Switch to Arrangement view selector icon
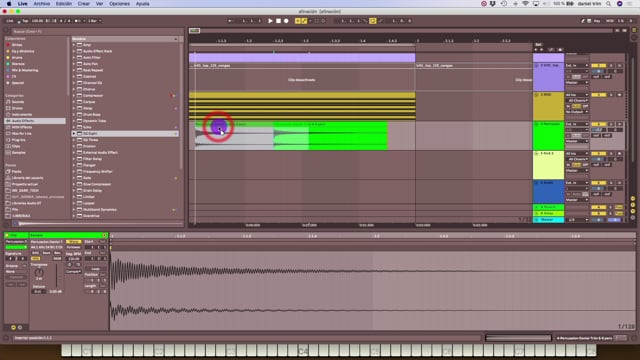The height and width of the screenshot is (360, 640). pos(634,30)
